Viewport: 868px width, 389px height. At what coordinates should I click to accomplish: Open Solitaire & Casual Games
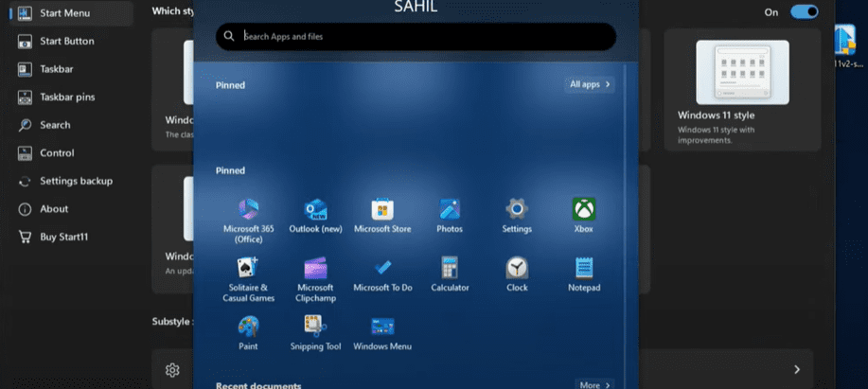click(x=248, y=268)
